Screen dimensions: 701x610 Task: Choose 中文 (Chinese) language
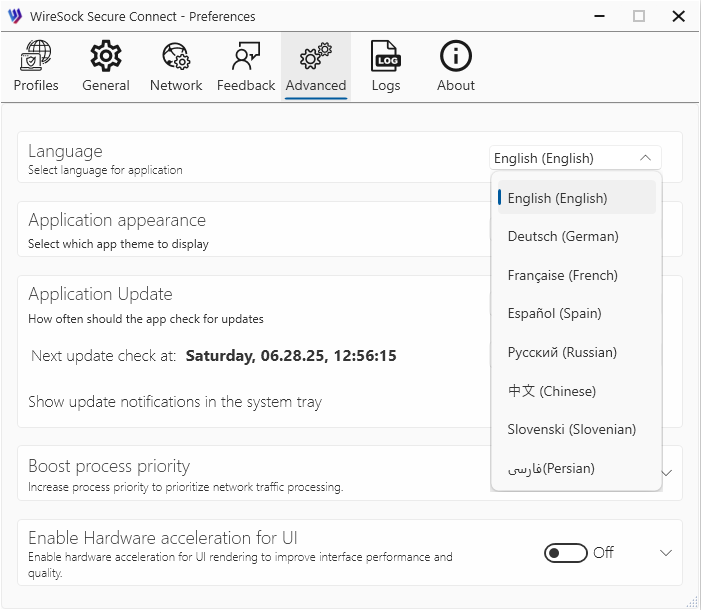point(577,391)
